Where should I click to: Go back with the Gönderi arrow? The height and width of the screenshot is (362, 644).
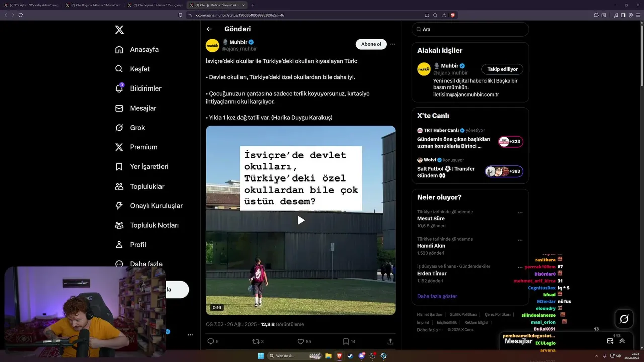pos(209,29)
